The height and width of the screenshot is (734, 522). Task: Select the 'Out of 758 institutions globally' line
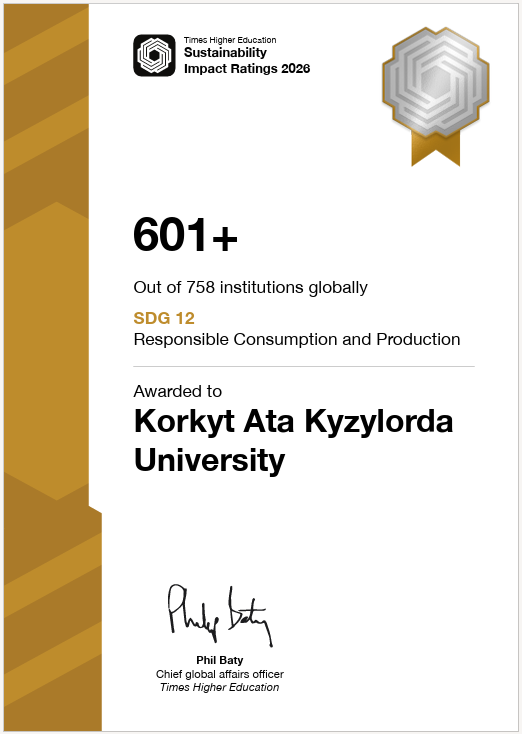(250, 287)
